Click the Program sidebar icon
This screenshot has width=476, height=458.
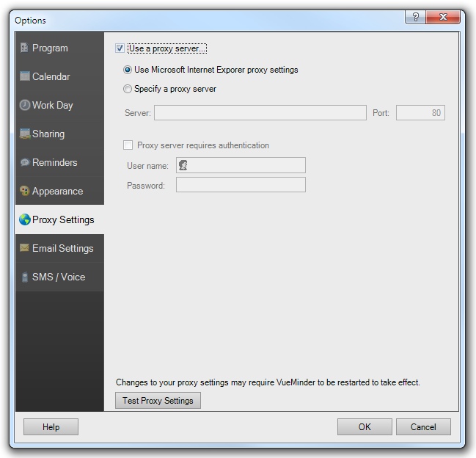click(24, 48)
